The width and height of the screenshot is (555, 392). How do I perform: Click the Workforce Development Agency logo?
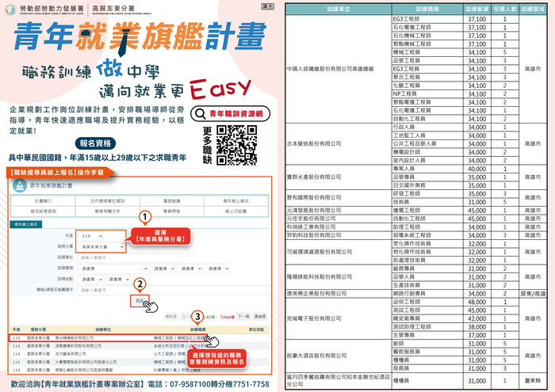click(x=10, y=10)
